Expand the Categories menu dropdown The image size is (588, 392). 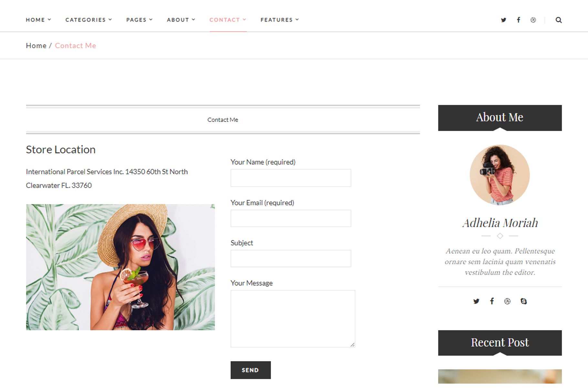pos(89,20)
